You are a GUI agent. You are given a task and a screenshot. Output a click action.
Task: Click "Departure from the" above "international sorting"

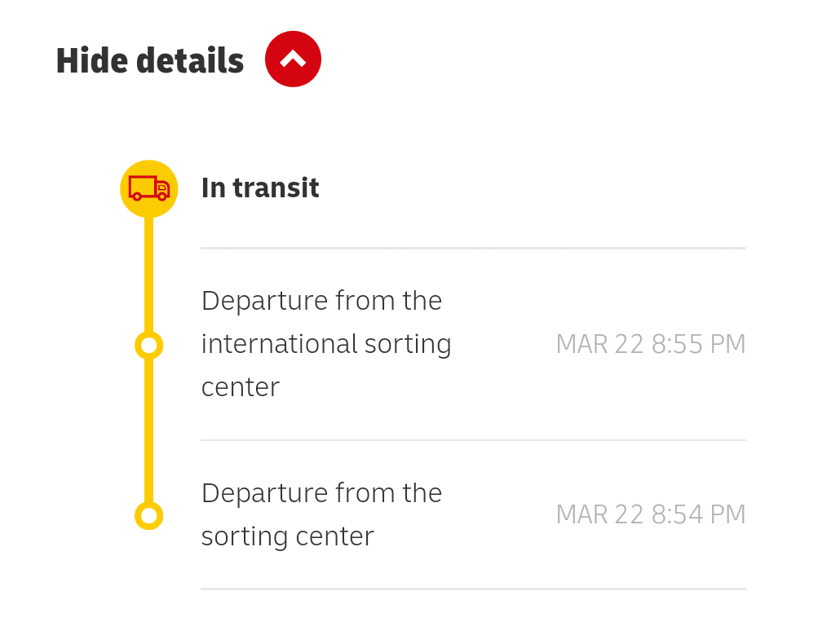point(321,301)
